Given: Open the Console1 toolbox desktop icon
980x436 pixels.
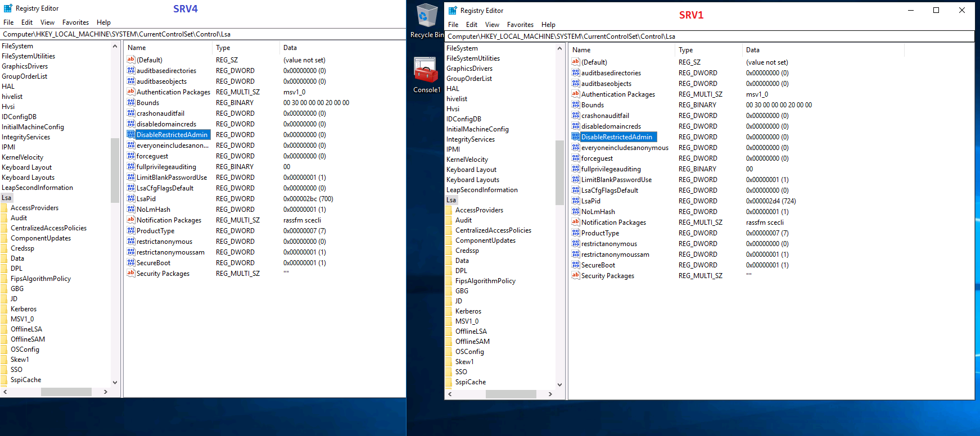Looking at the screenshot, I should click(x=426, y=75).
